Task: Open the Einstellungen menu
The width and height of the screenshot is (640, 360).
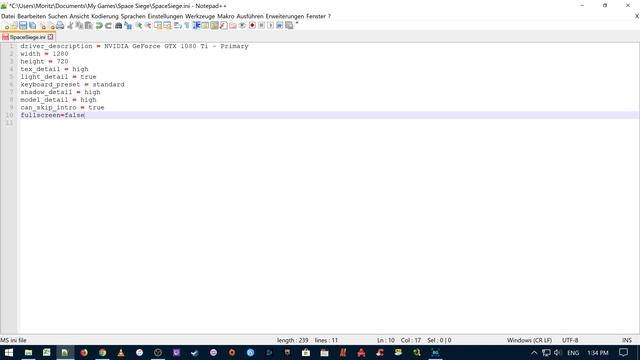Action: (x=165, y=16)
